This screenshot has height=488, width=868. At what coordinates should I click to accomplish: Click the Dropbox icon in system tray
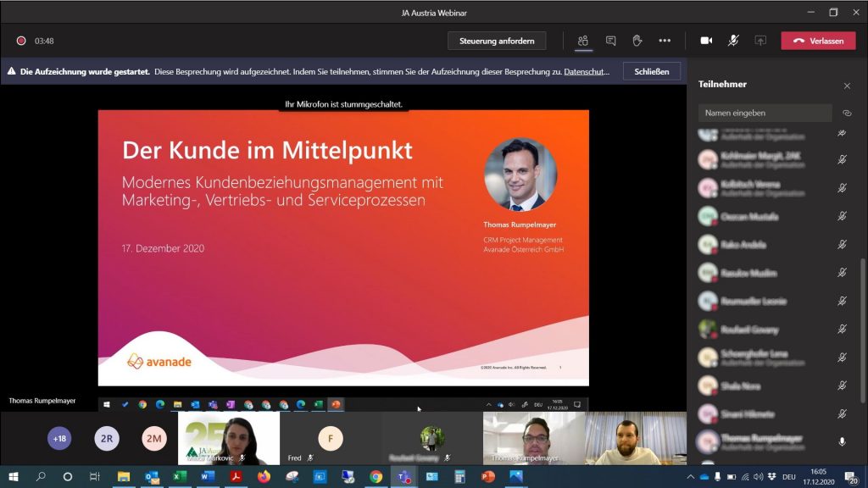[x=772, y=477]
